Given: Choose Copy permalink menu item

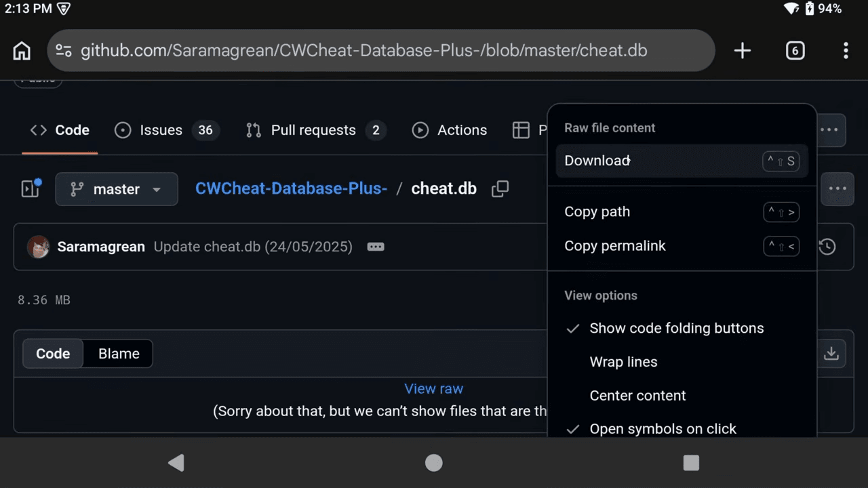Looking at the screenshot, I should pyautogui.click(x=682, y=246).
